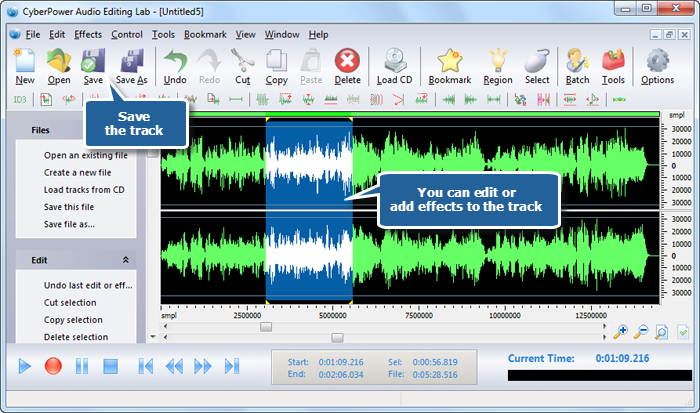
Task: Open the ID3 tag editor icon
Action: tap(20, 100)
